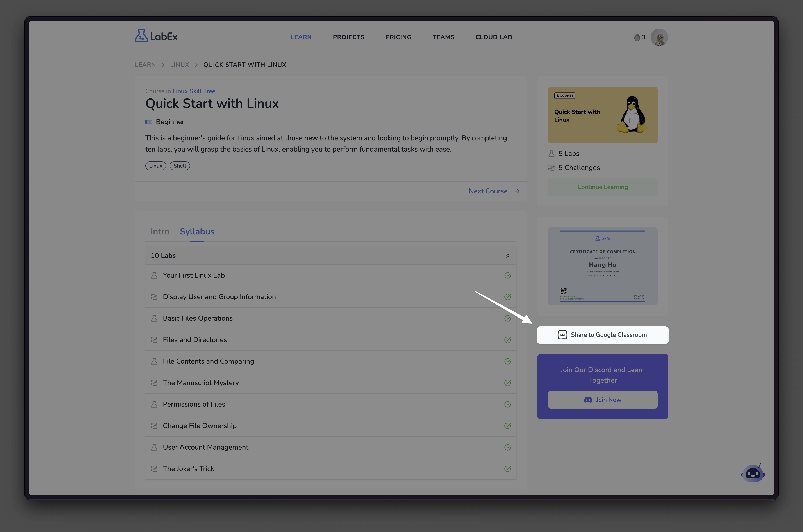
Task: Open Files and Directories challenge
Action: [x=331, y=340]
